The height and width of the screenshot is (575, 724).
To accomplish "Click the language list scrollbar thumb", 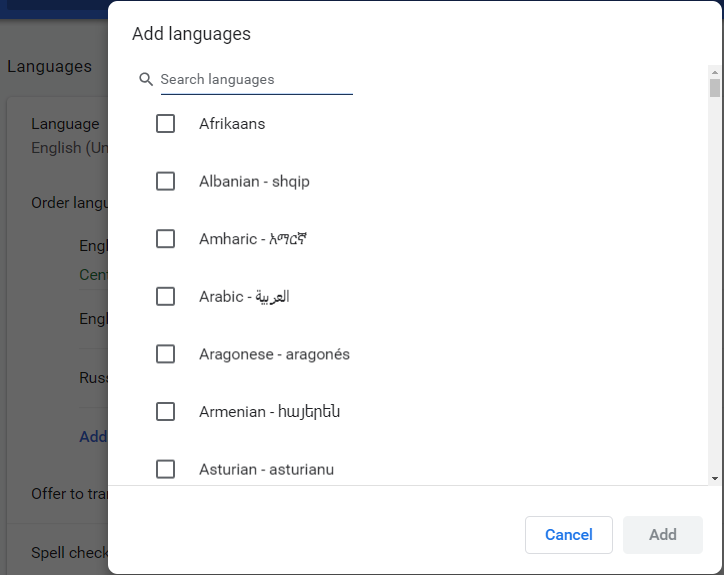I will tap(715, 88).
